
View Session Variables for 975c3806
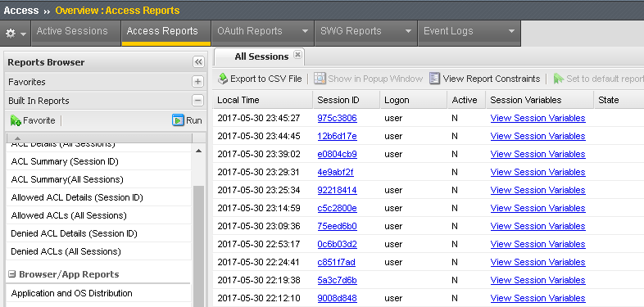537,118
